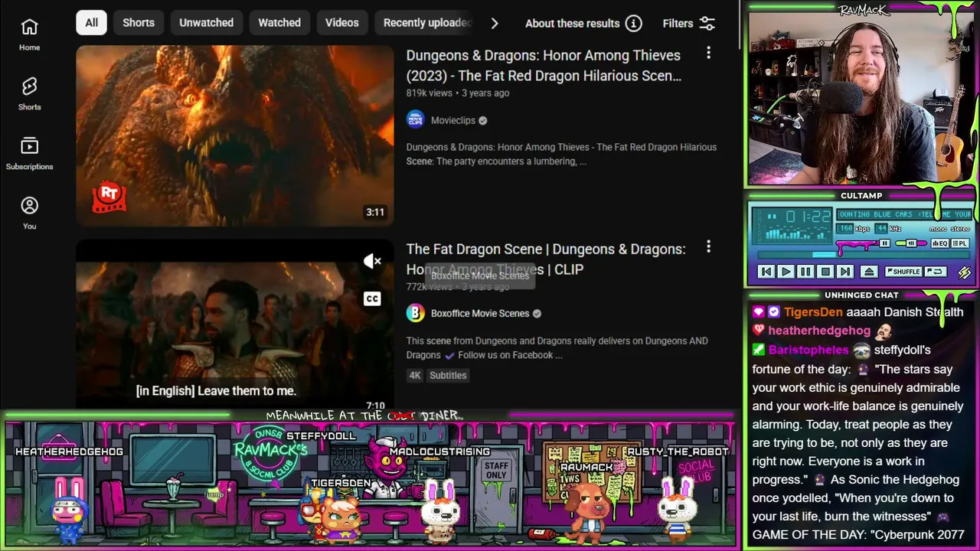Click the 819k views text
This screenshot has height=551, width=980.
click(429, 93)
